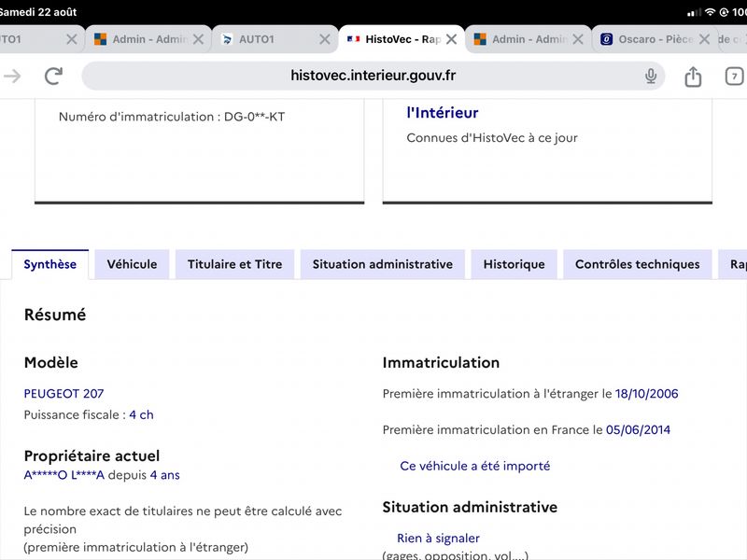The width and height of the screenshot is (747, 560).
Task: Click the date 05/06/2014
Action: pyautogui.click(x=638, y=430)
